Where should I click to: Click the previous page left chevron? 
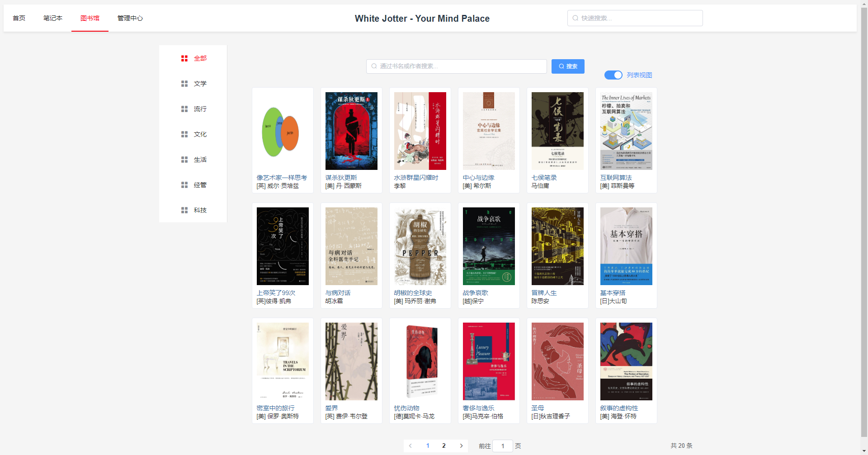coord(410,446)
